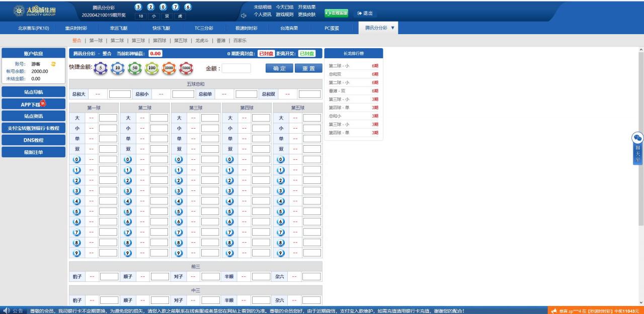644x314 pixels.
Task: Open the chat room side widget
Action: click(637, 149)
